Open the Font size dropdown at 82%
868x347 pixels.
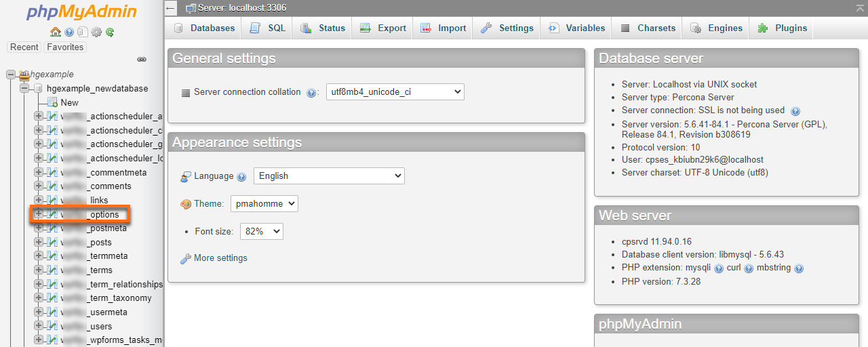coord(261,231)
